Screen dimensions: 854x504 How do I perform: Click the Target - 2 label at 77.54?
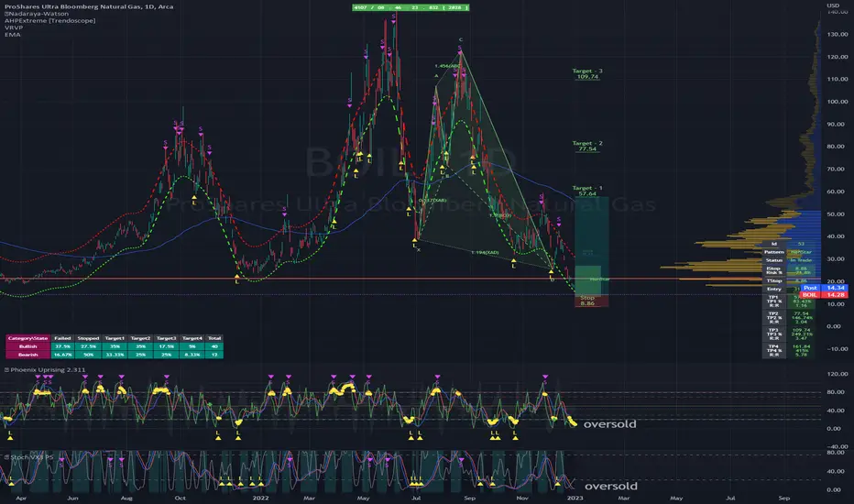(x=587, y=146)
